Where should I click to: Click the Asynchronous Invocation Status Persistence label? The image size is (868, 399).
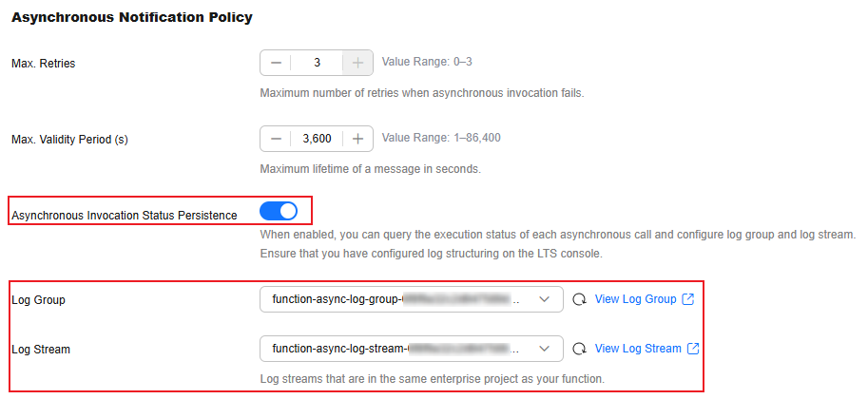point(125,216)
